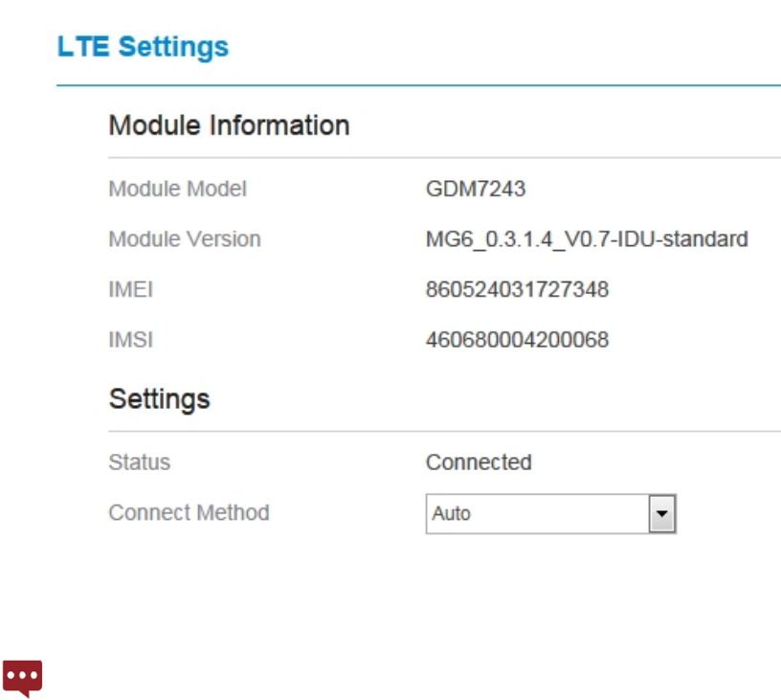Click the Module Version label
This screenshot has width=781, height=700.
coord(185,238)
